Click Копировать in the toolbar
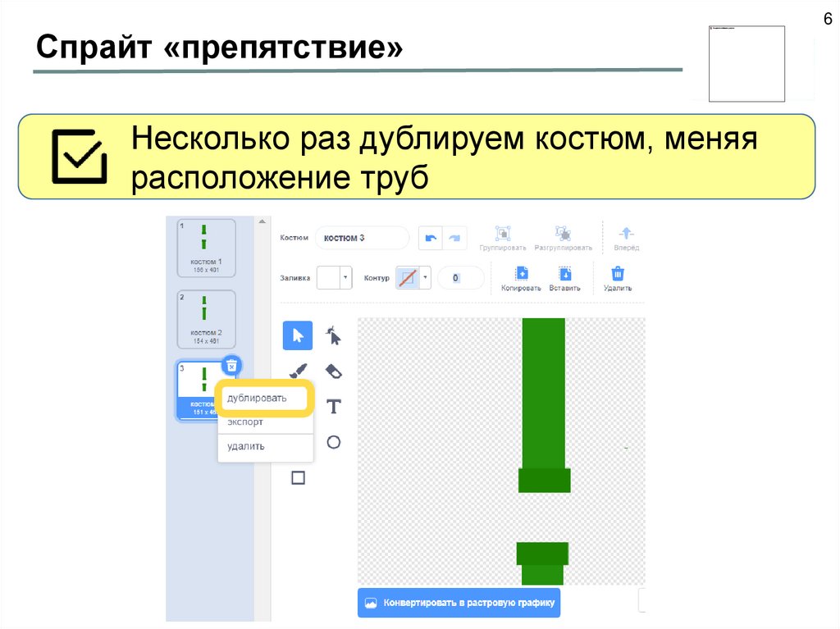The height and width of the screenshot is (629, 840). click(x=521, y=279)
